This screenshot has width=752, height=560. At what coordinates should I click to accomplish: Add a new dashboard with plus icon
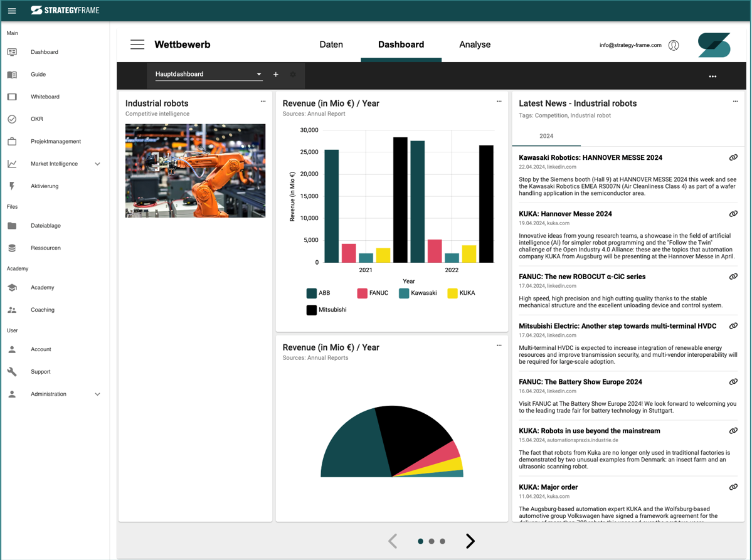[x=276, y=75]
